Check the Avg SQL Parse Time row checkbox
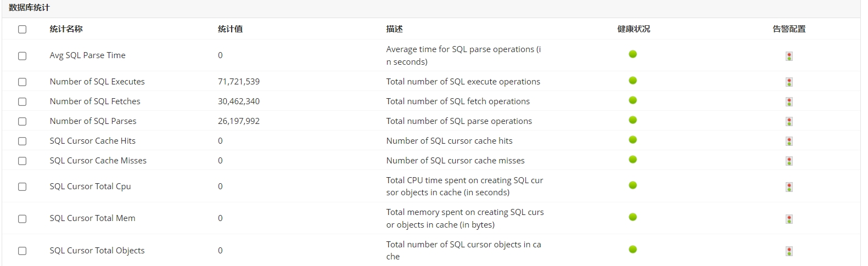The height and width of the screenshot is (266, 868). [22, 55]
